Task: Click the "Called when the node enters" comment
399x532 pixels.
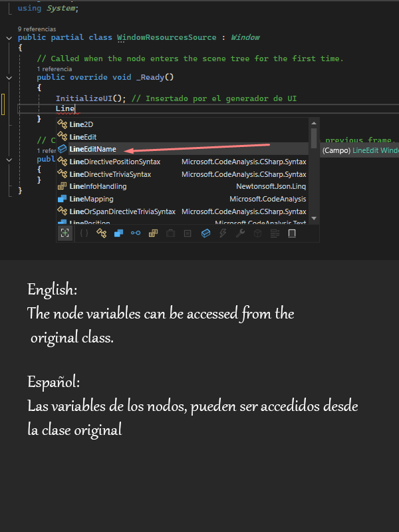Action: pos(190,59)
